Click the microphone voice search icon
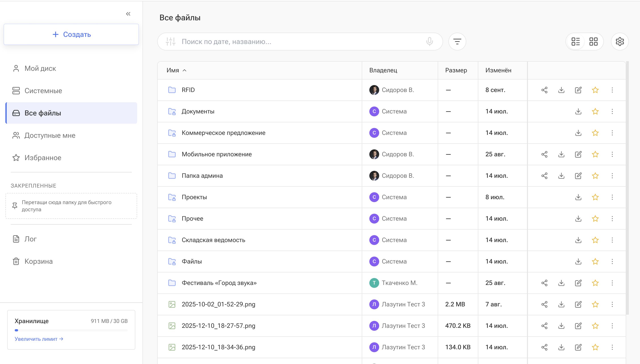 pos(429,42)
